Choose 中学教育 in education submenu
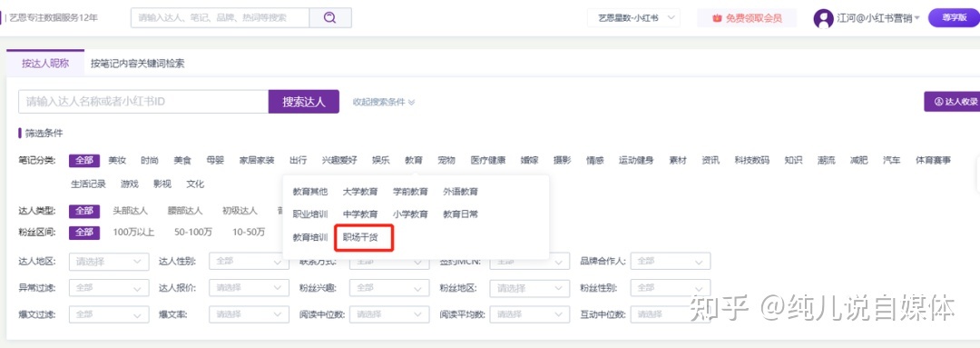 pyautogui.click(x=360, y=214)
